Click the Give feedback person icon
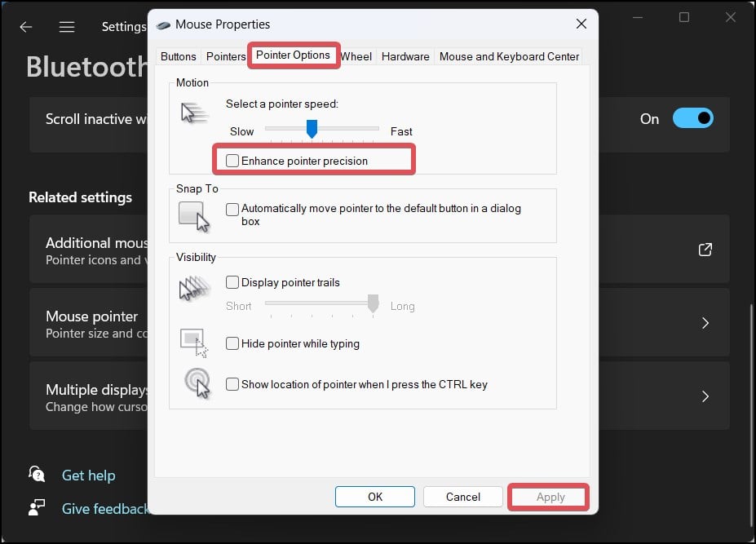The height and width of the screenshot is (544, 756). (x=37, y=508)
